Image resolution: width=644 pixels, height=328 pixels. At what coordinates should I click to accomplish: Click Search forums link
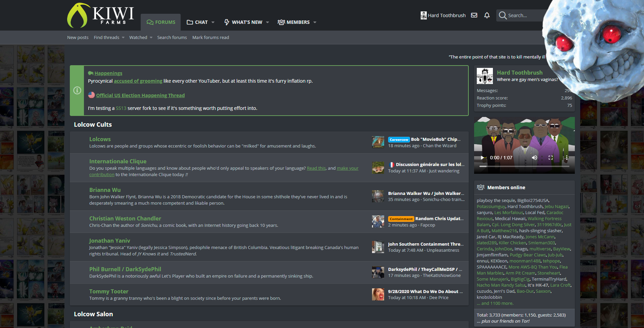pyautogui.click(x=172, y=37)
